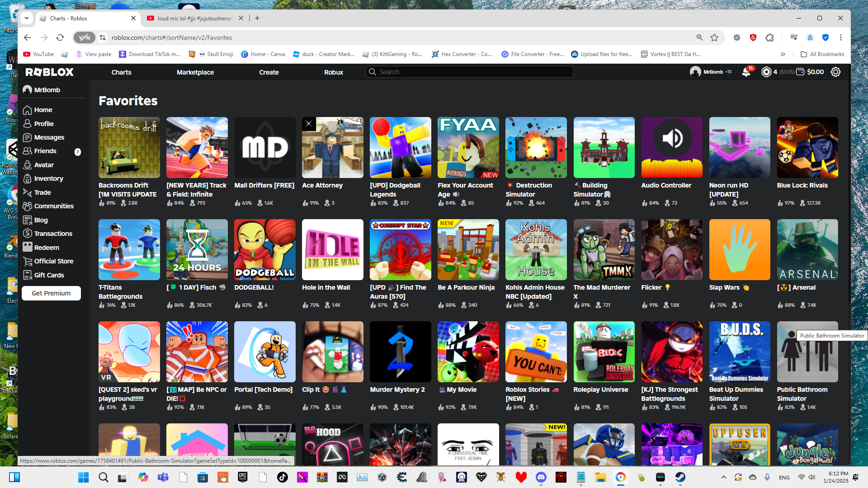Open the YouTube bookmark

(x=38, y=54)
